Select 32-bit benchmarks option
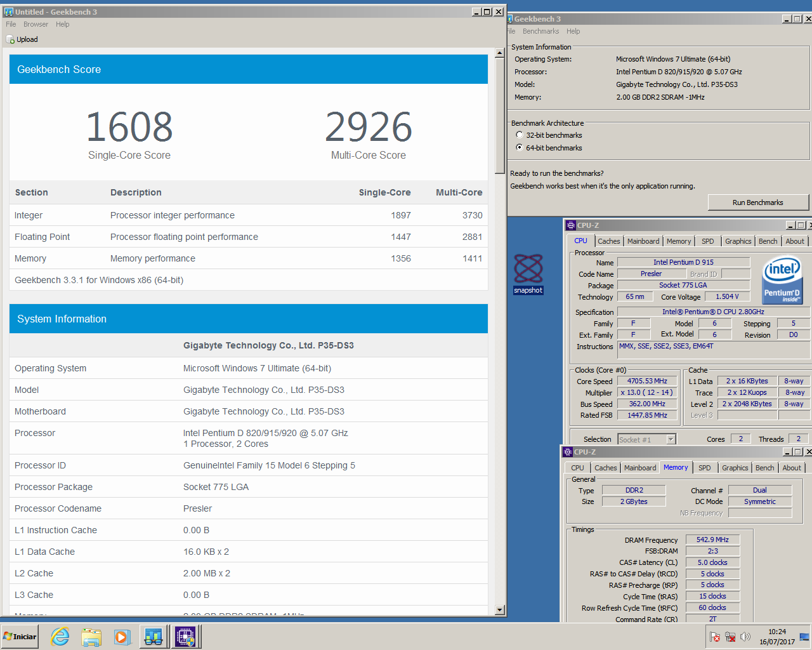The height and width of the screenshot is (650, 812). pos(520,135)
